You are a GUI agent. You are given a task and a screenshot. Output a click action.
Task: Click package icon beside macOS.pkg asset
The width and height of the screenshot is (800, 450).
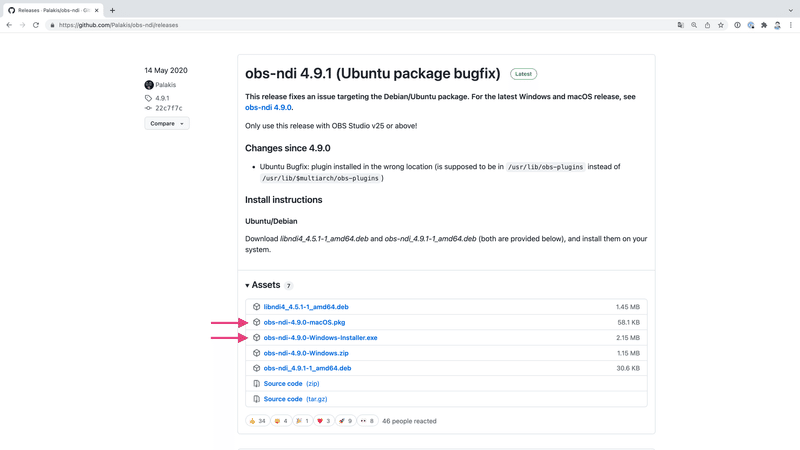click(257, 322)
